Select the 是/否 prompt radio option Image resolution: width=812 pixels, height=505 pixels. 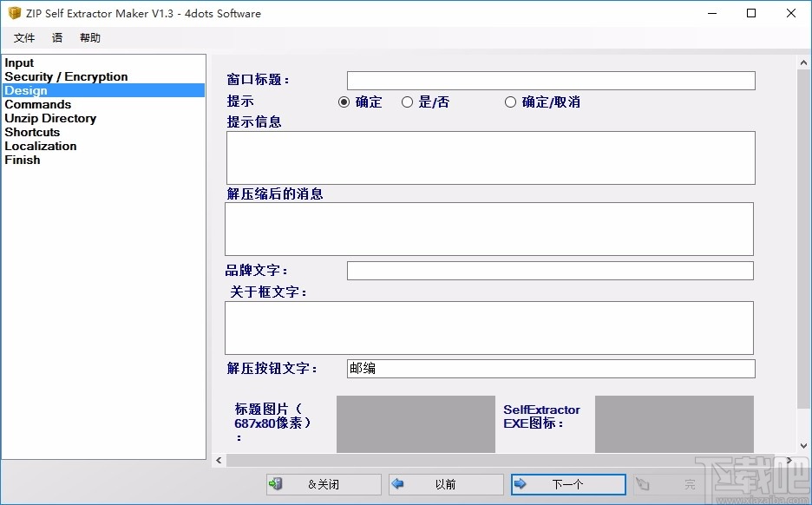coord(407,102)
